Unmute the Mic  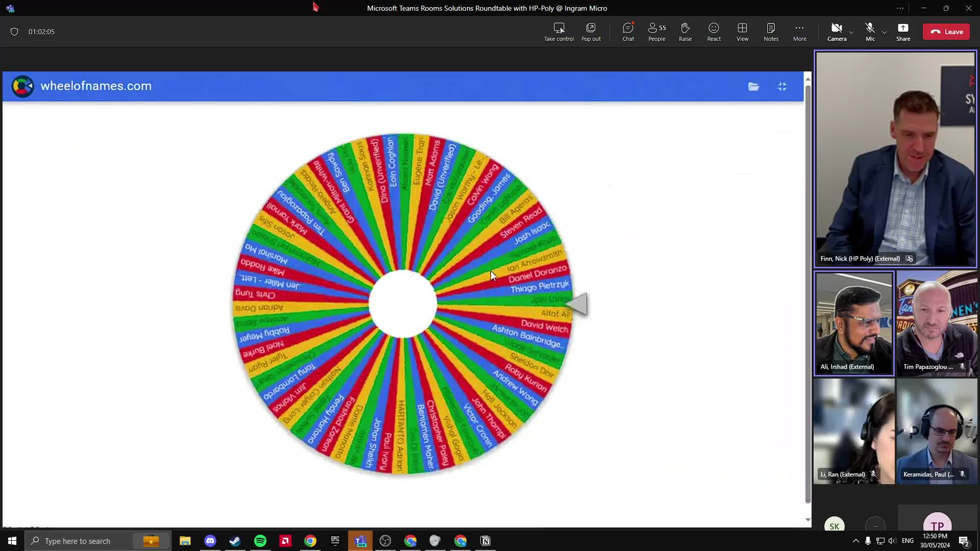[870, 32]
